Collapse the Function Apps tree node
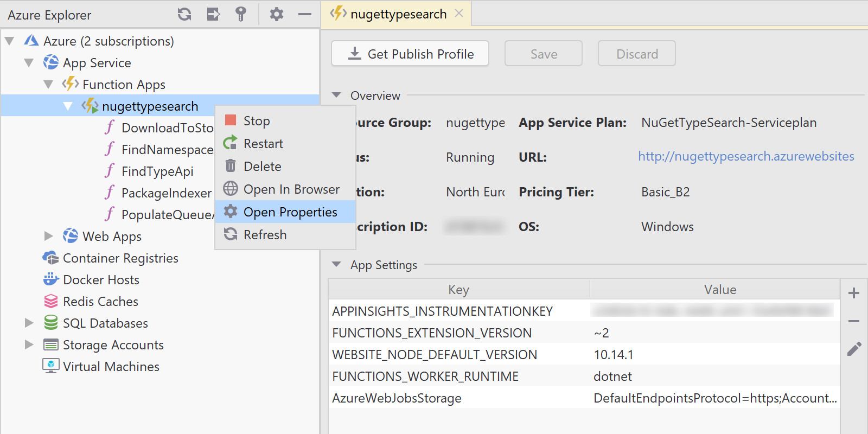 48,84
